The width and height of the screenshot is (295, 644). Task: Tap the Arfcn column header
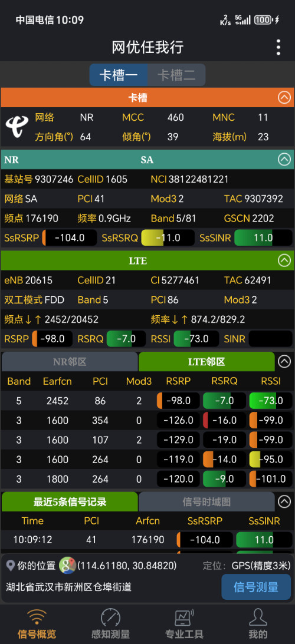tap(147, 521)
